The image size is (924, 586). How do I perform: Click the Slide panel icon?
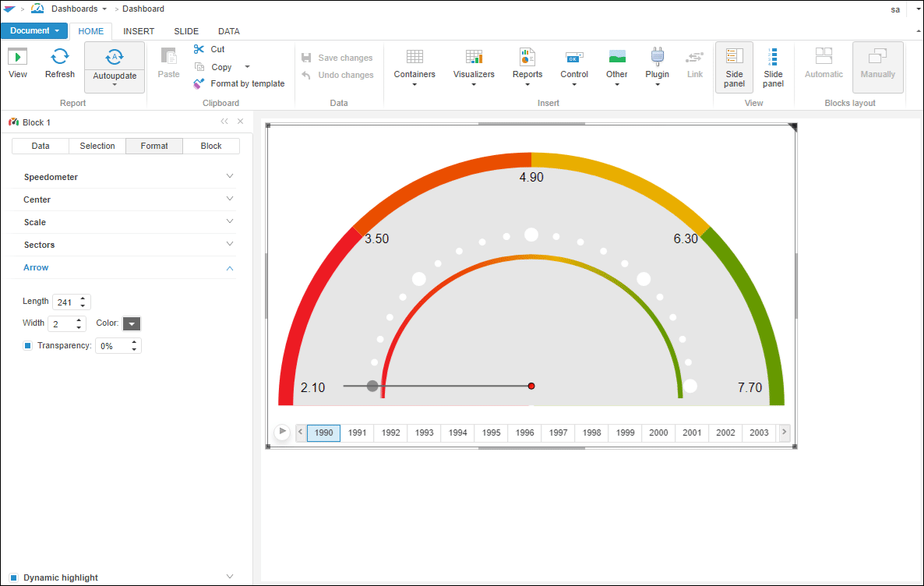[773, 56]
